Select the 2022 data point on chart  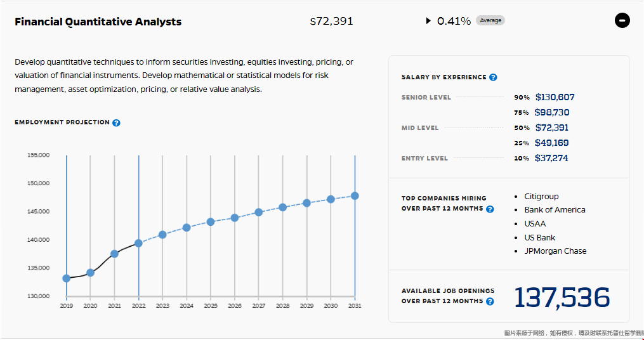[x=138, y=243]
